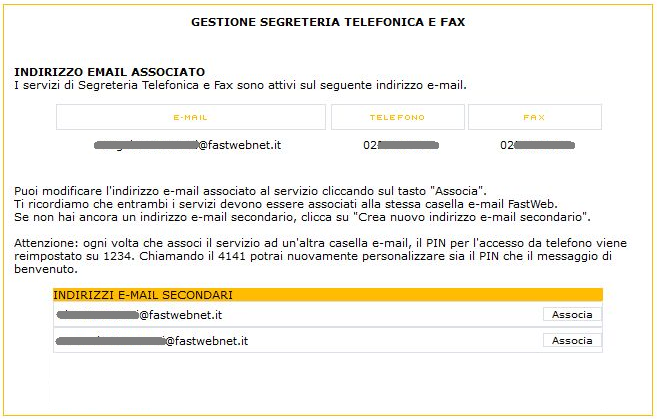The width and height of the screenshot is (657, 419).
Task: Click Associa for the first secondary email
Action: click(x=572, y=314)
